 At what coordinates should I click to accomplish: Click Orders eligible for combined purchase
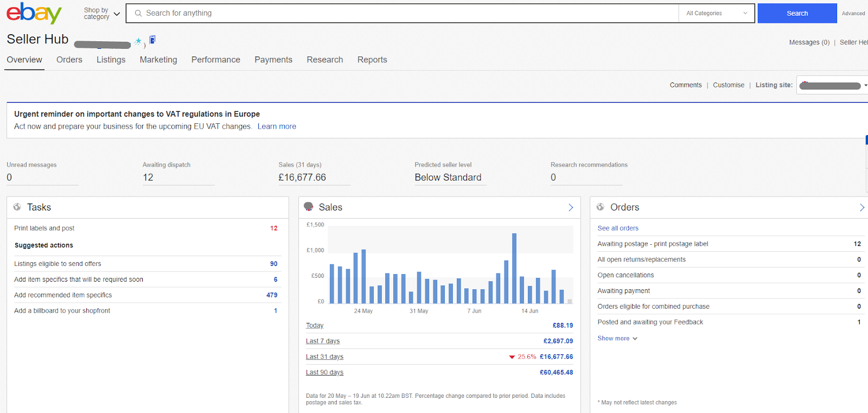[653, 307]
